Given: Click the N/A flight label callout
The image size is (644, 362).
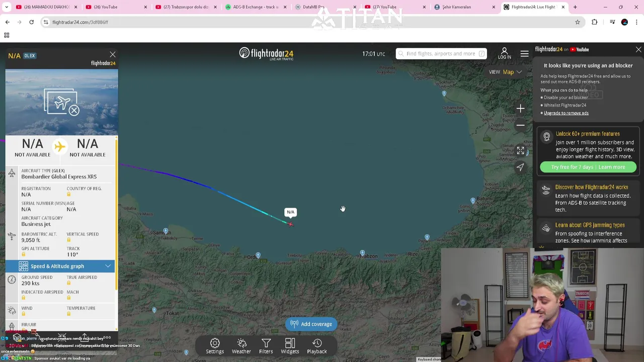Looking at the screenshot, I should pos(290,212).
